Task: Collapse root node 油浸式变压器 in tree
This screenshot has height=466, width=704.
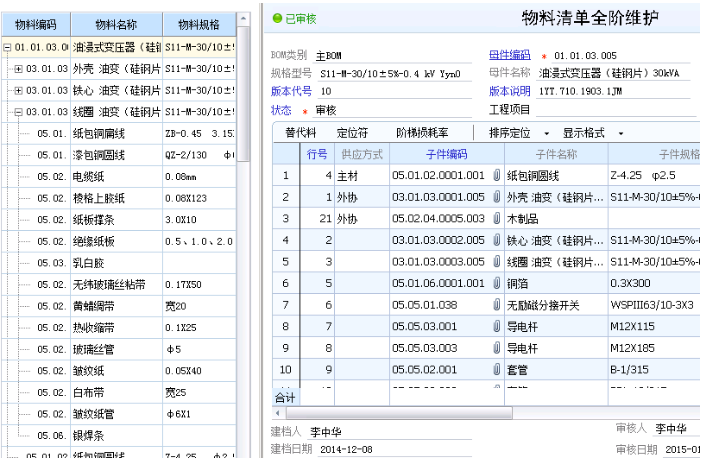Action: (x=7, y=47)
